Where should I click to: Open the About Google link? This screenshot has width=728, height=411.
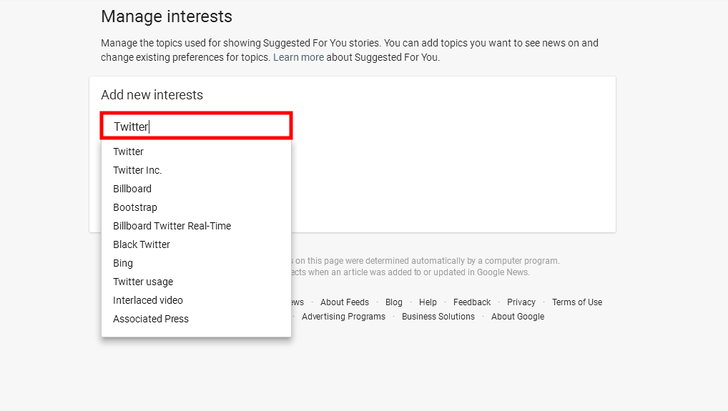(x=518, y=316)
